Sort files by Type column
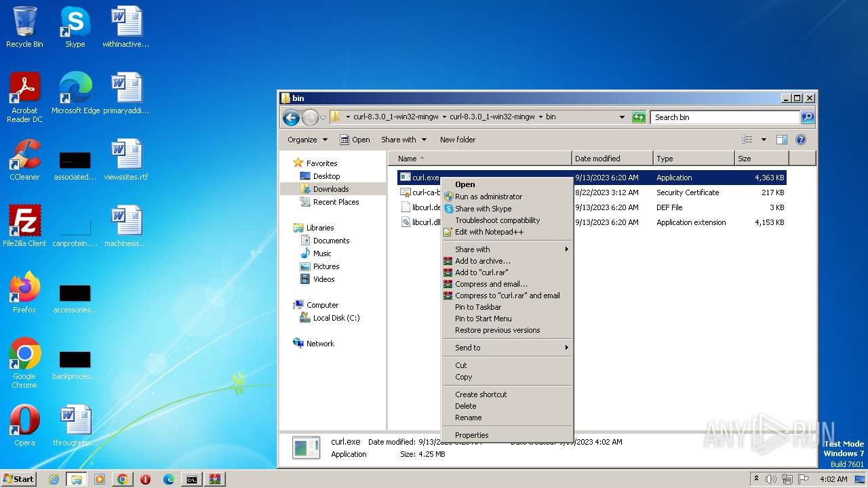The image size is (868, 488). (x=694, y=159)
